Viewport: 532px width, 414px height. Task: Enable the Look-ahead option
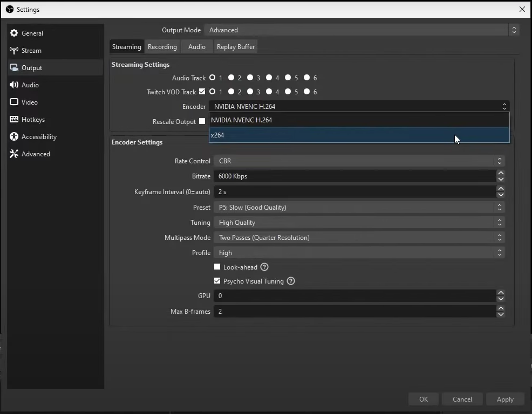(217, 267)
